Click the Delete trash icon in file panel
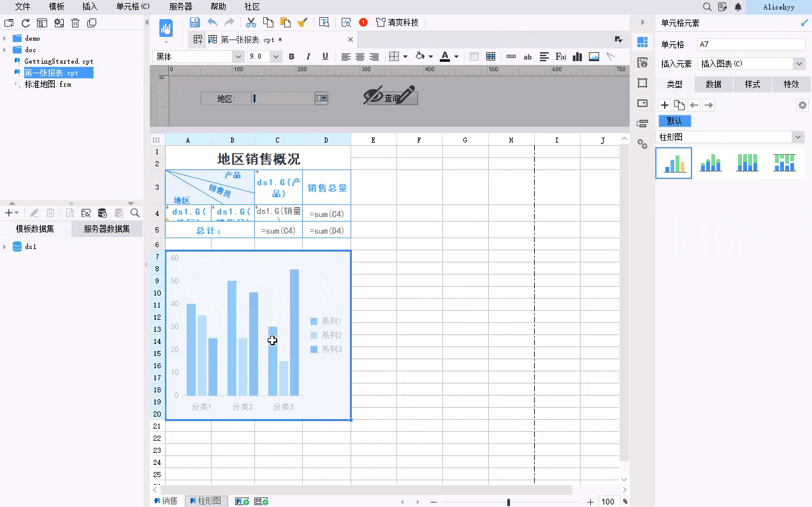Screen dimensions: 812x507 [x=75, y=23]
